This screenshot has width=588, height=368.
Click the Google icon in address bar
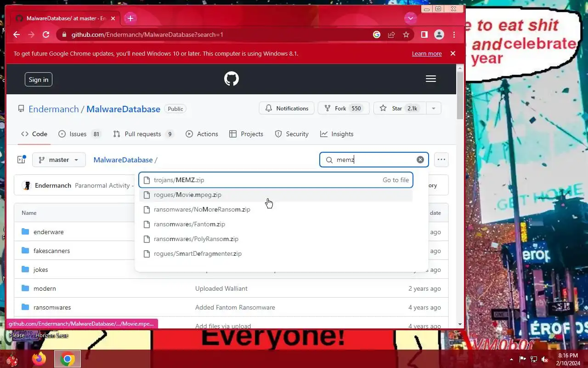point(377,34)
